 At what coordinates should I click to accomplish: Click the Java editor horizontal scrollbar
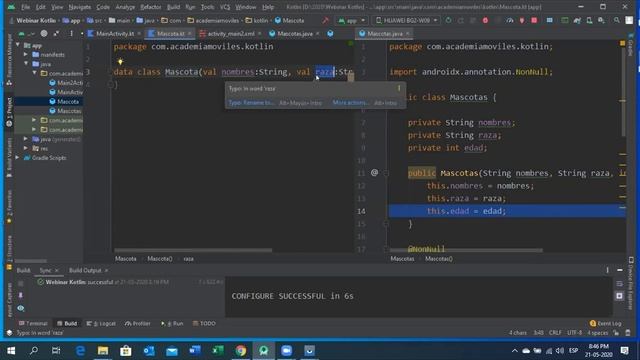point(466,250)
